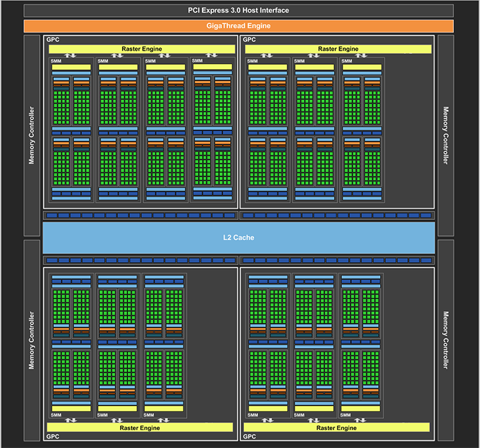Select Raster Engine in the bottom-right GPC
This screenshot has height=448, width=480.
tap(338, 427)
